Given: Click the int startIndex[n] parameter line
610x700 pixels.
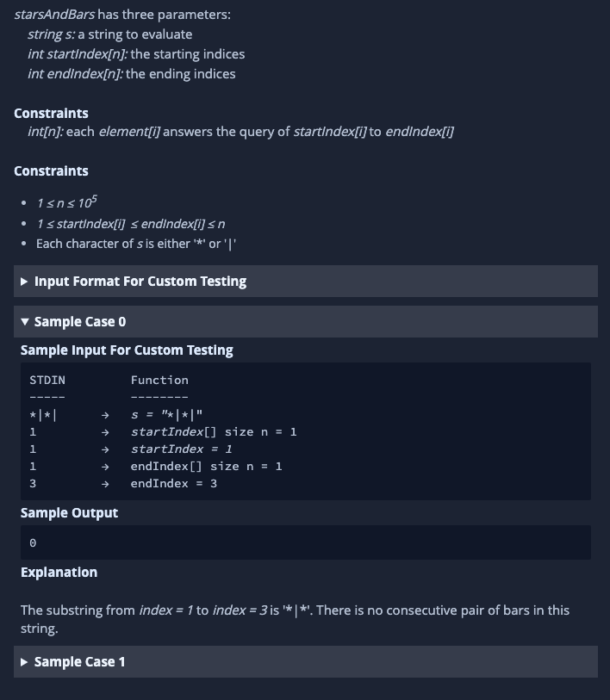Looking at the screenshot, I should pos(136,54).
